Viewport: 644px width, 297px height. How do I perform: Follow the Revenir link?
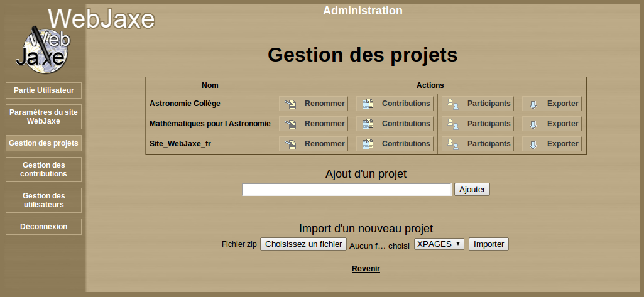[366, 269]
